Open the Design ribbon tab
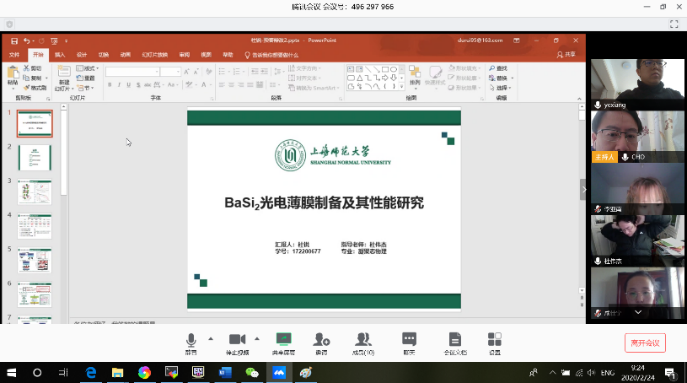 click(x=82, y=55)
